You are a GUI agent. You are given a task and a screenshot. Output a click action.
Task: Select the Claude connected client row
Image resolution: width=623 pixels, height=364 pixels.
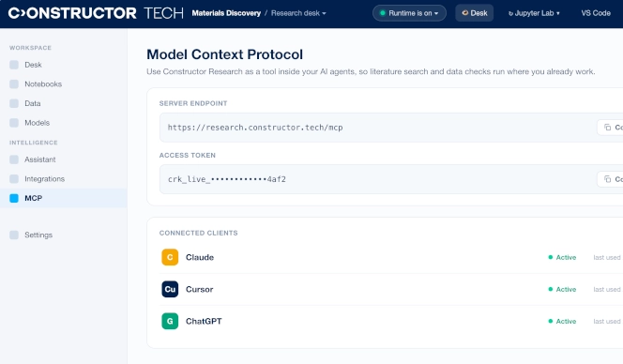(391, 257)
